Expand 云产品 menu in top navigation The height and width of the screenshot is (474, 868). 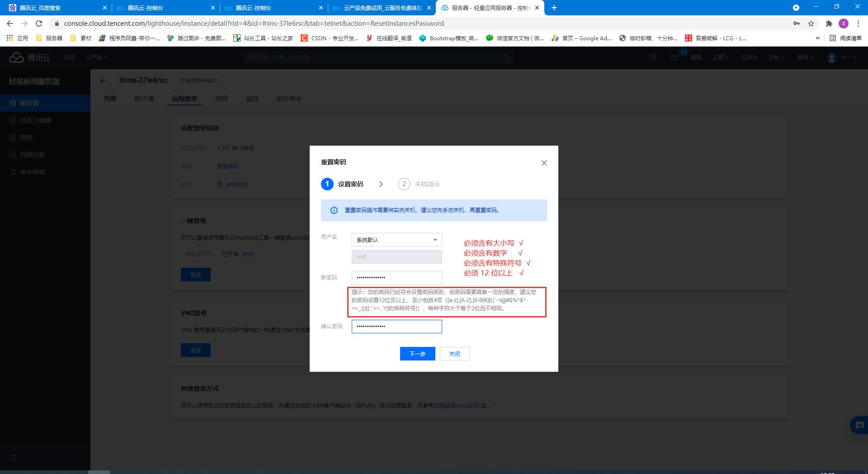96,57
